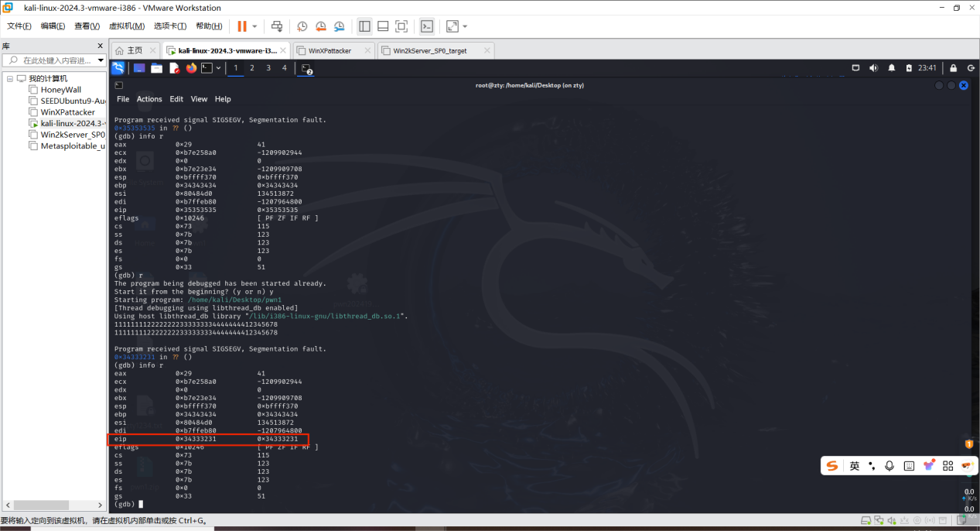This screenshot has width=980, height=531.
Task: Open Kali notifications bell icon
Action: coord(891,68)
